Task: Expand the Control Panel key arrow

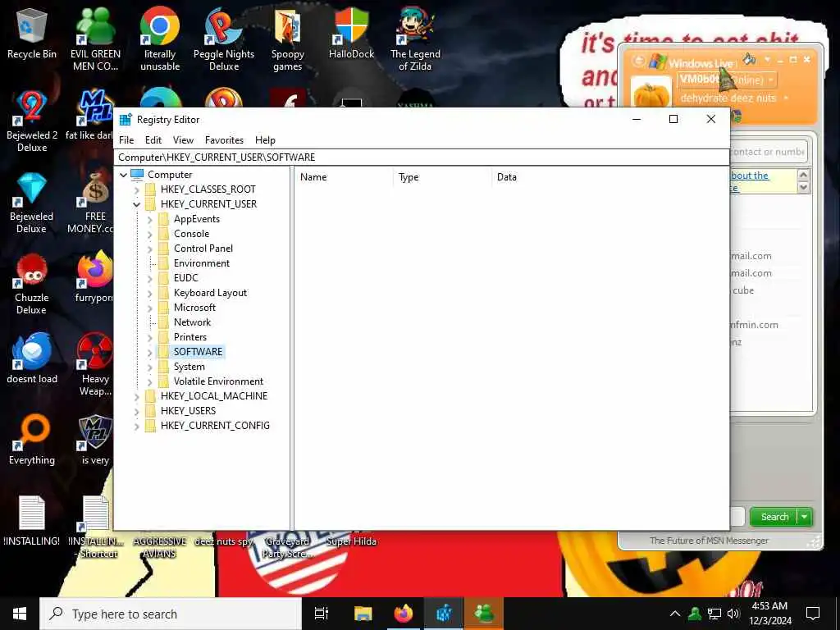Action: pos(150,249)
